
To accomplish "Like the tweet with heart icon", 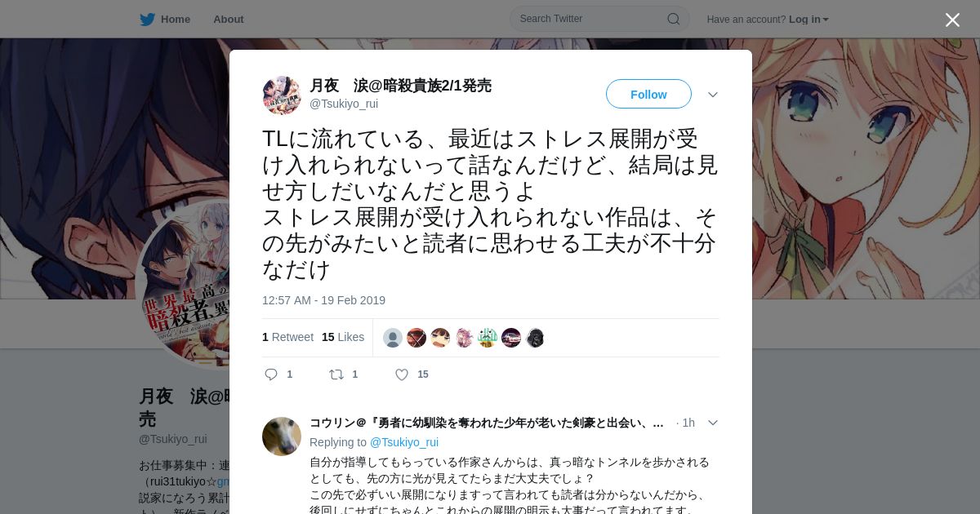I will (x=402, y=374).
